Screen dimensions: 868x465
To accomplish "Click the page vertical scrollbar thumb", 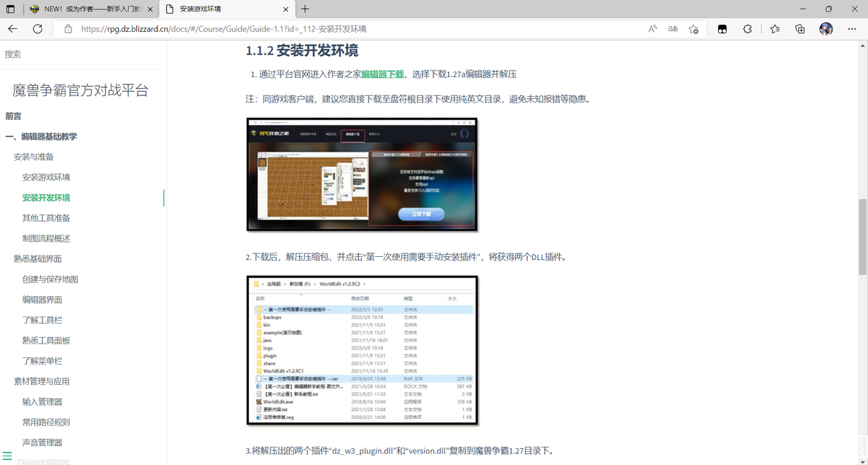I will pos(862,237).
